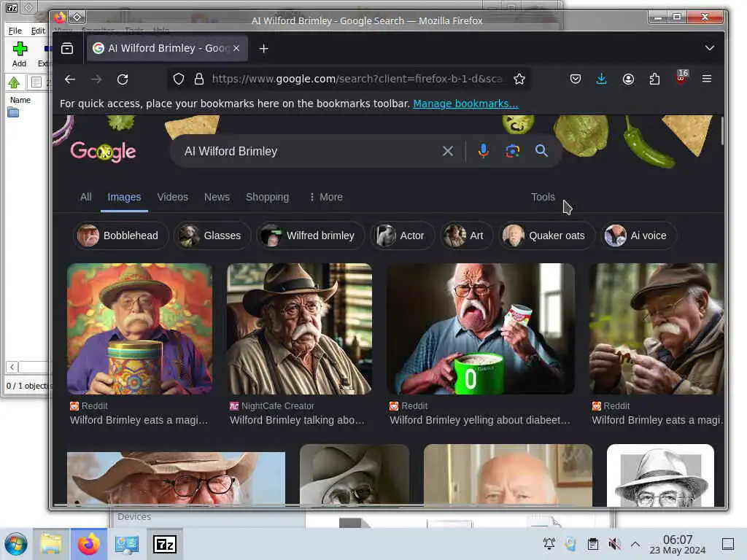The height and width of the screenshot is (560, 747).
Task: Open the Firefox hamburger application menu
Action: (x=707, y=79)
